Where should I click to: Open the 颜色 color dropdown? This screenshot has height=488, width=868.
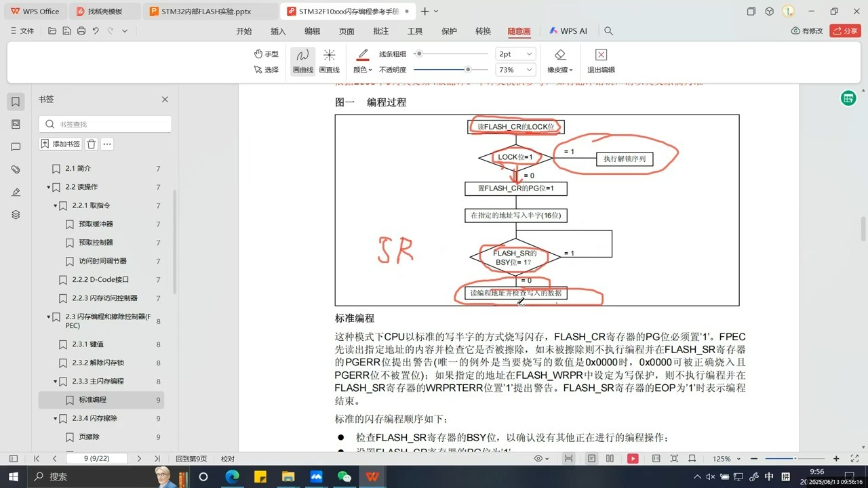pyautogui.click(x=363, y=70)
